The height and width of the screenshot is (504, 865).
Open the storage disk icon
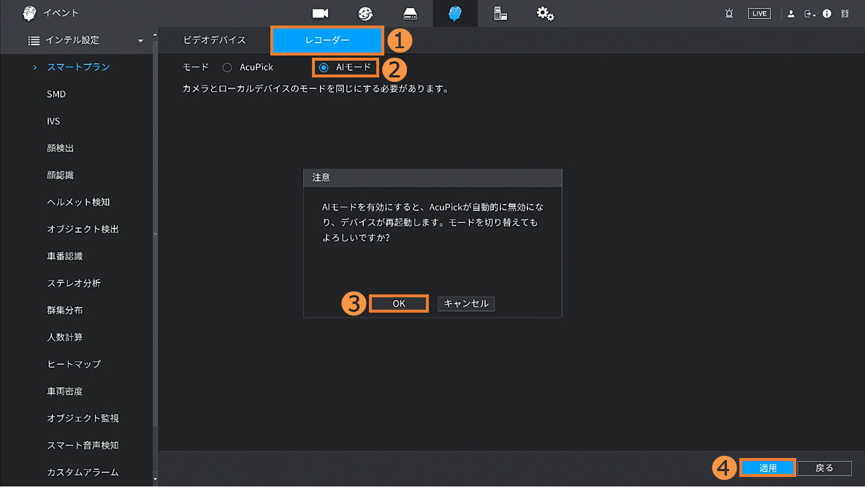(411, 13)
